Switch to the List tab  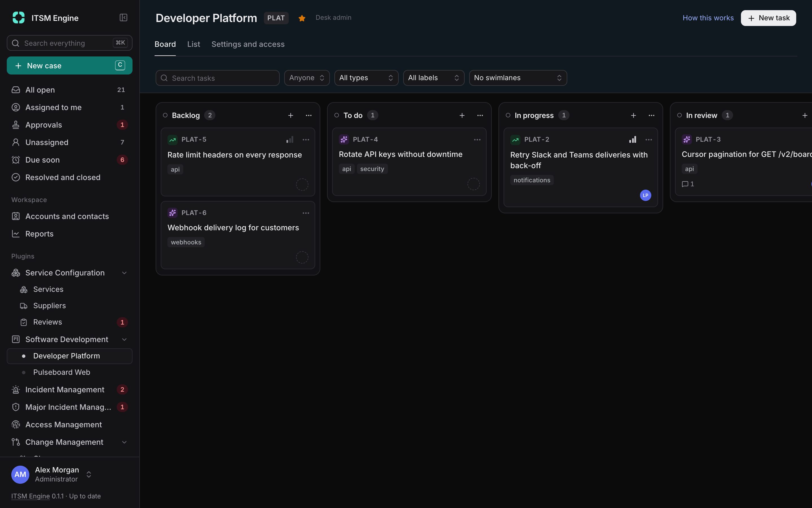[194, 44]
